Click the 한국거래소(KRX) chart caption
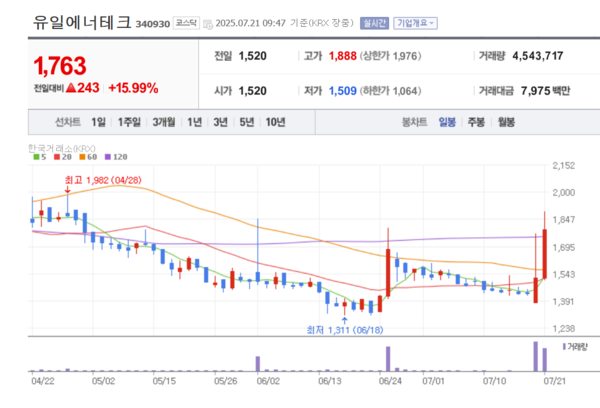 tap(62, 148)
